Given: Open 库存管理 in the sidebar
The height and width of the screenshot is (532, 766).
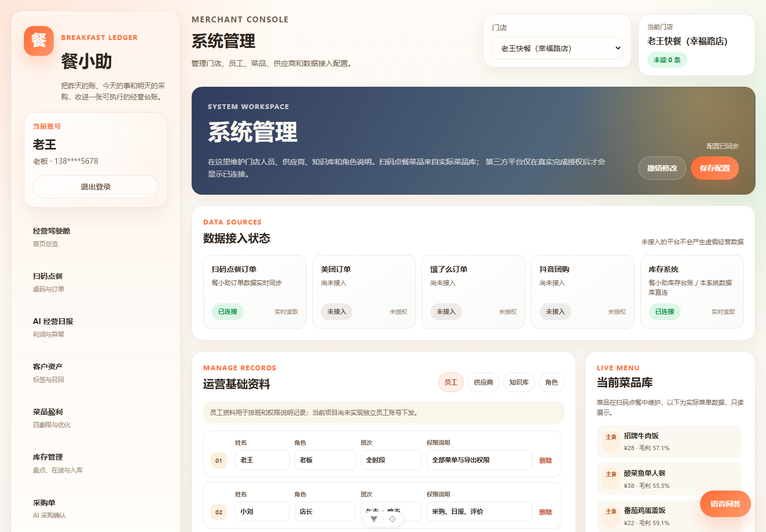Looking at the screenshot, I should coord(96,463).
